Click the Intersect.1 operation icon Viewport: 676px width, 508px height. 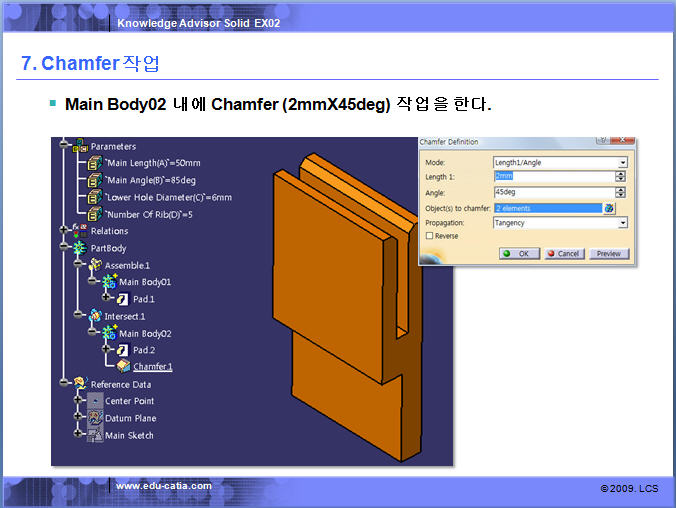coord(94,316)
